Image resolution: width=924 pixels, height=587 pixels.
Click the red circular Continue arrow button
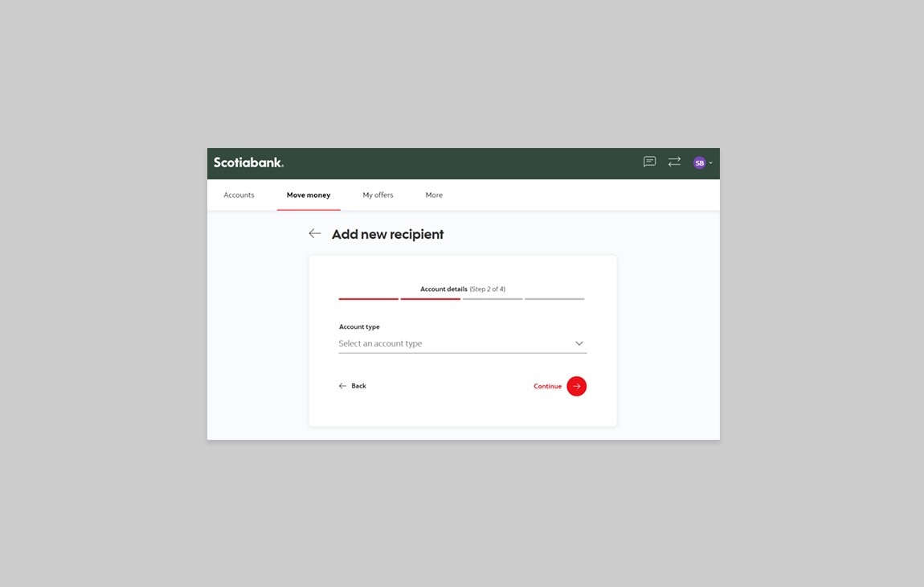pos(576,387)
